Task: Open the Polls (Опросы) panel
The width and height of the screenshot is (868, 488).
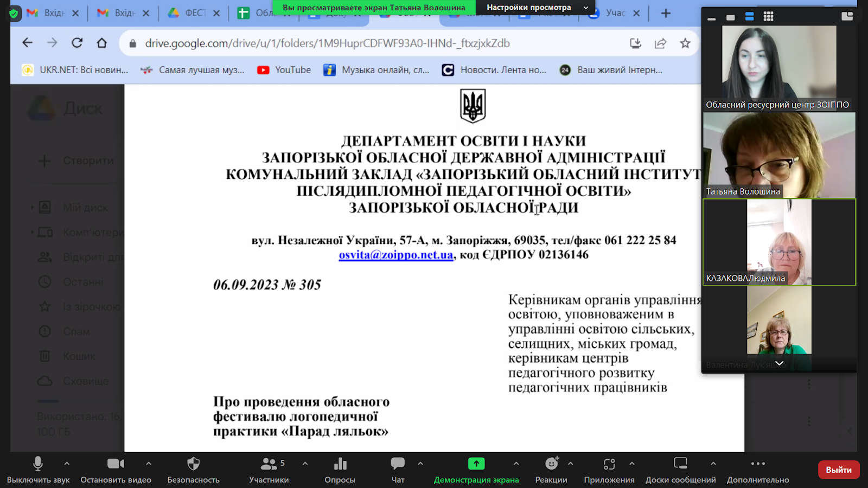Action: (340, 470)
